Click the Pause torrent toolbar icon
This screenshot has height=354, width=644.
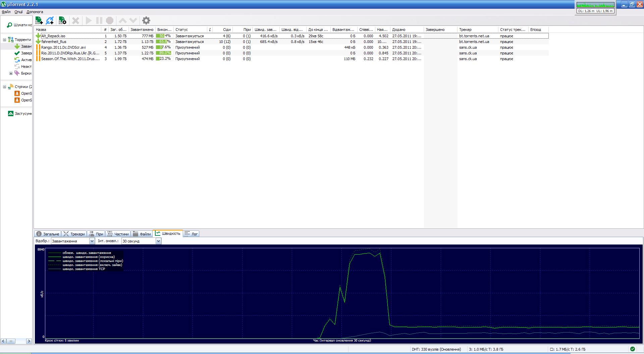tap(99, 20)
